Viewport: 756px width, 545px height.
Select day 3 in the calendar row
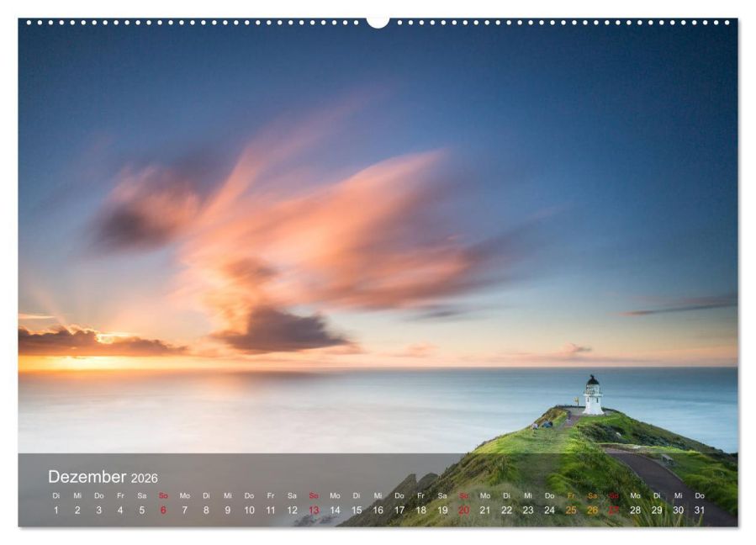[99, 511]
